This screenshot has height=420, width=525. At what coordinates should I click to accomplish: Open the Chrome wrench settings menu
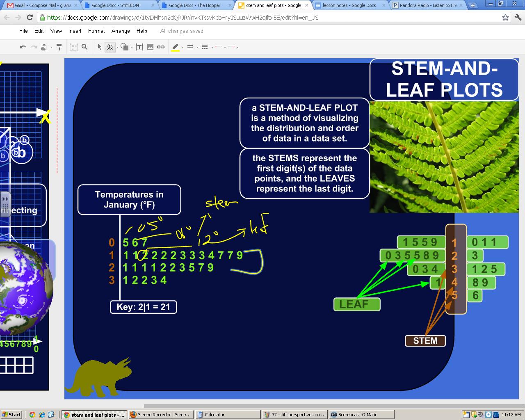pyautogui.click(x=517, y=17)
